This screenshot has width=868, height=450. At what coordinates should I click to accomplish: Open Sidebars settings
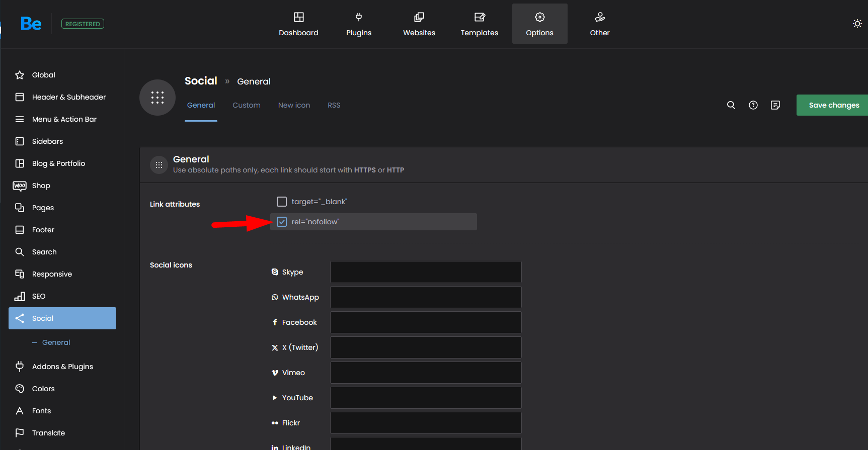62,141
